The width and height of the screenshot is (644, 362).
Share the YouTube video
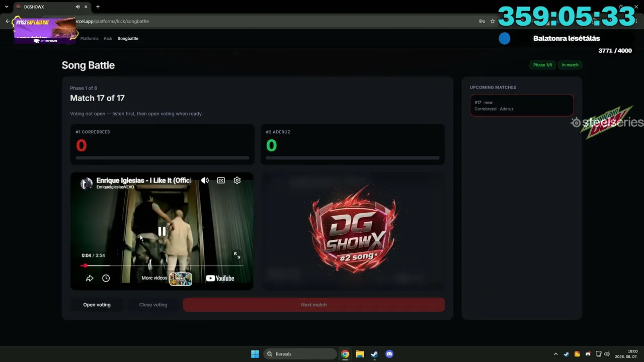[x=90, y=278]
